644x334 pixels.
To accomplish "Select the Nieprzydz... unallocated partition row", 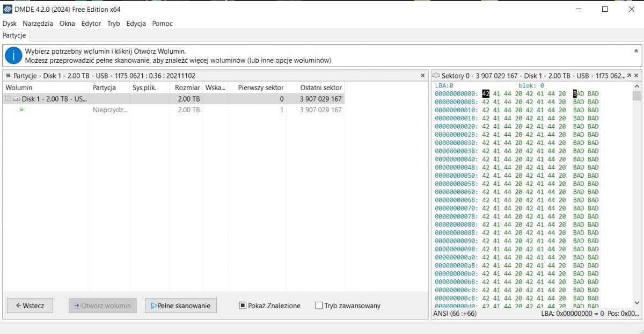I will (173, 110).
